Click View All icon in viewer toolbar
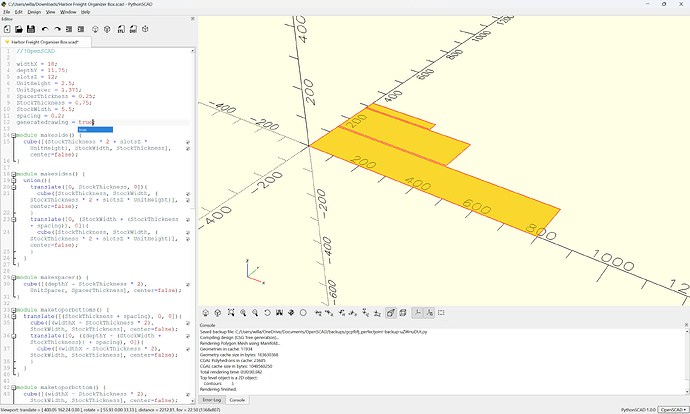The width and height of the screenshot is (690, 414). pos(231,313)
